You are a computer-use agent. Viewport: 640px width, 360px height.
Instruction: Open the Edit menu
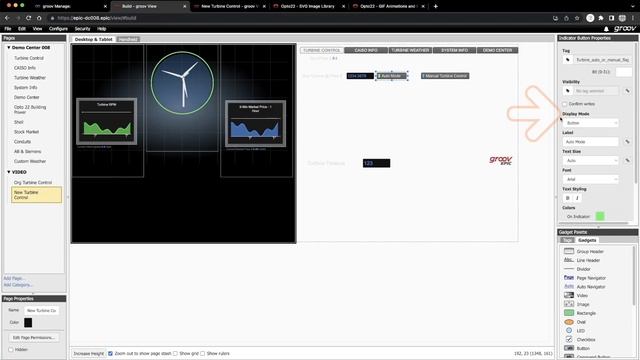[22, 29]
